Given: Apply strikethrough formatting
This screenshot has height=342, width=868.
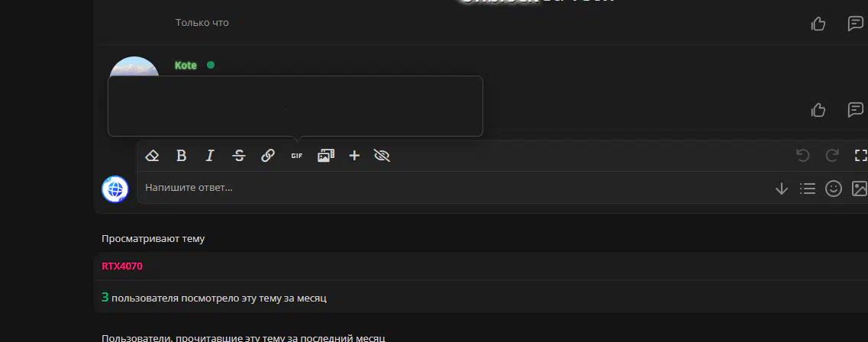Looking at the screenshot, I should coord(239,156).
